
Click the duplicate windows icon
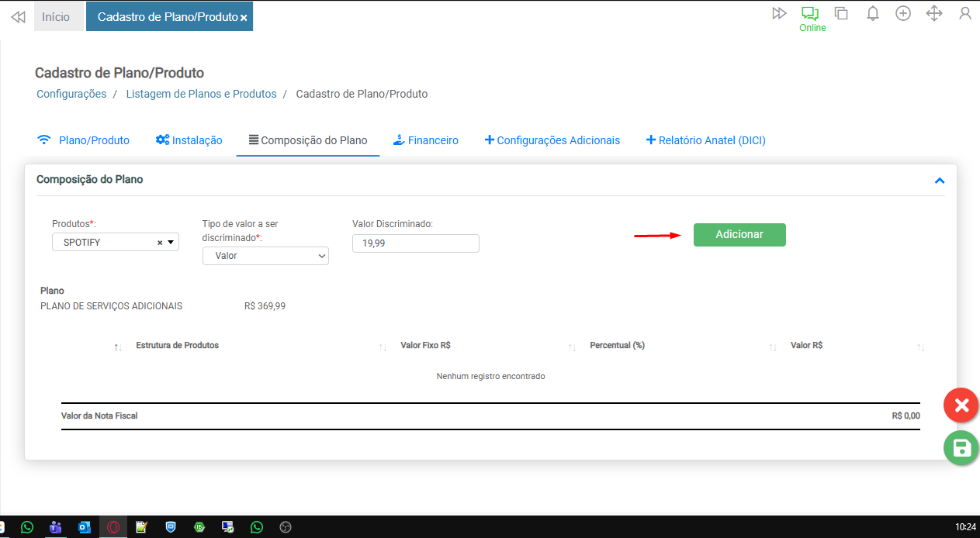click(841, 13)
